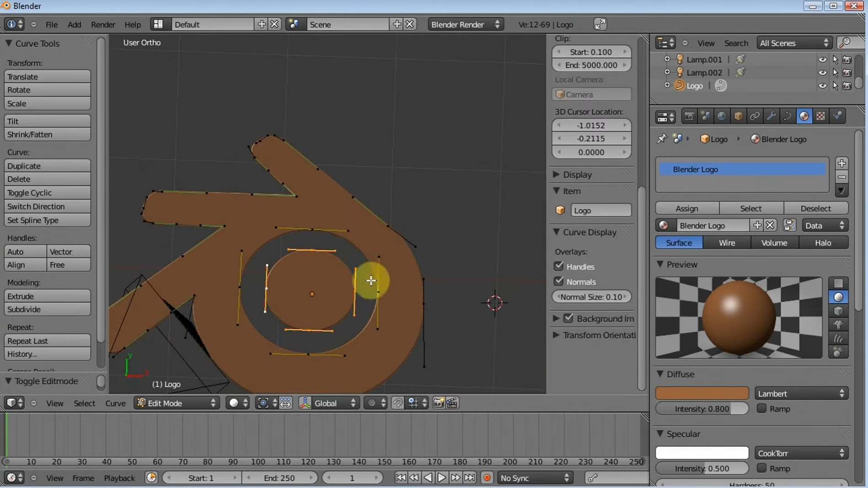Open the Curve Object Data tab icon
868x488 pixels.
pyautogui.click(x=788, y=116)
